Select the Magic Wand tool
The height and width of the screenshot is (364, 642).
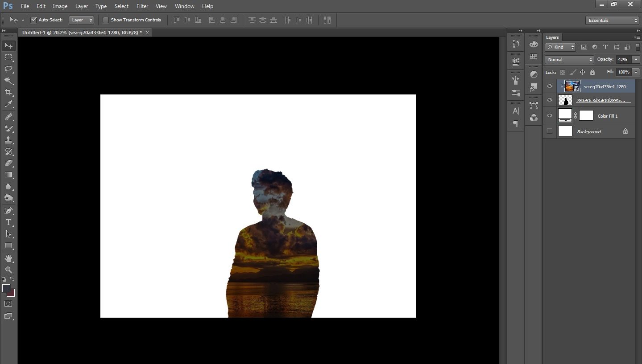(8, 81)
